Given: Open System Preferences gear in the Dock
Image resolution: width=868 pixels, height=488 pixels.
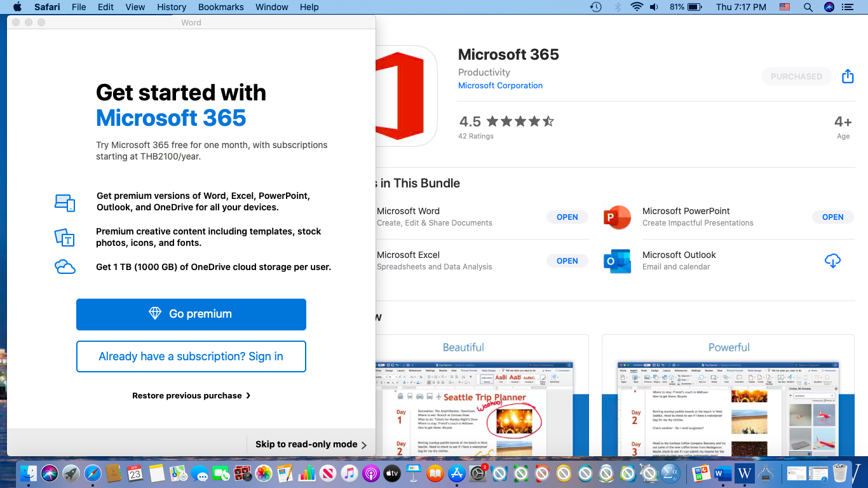Looking at the screenshot, I should (x=478, y=473).
